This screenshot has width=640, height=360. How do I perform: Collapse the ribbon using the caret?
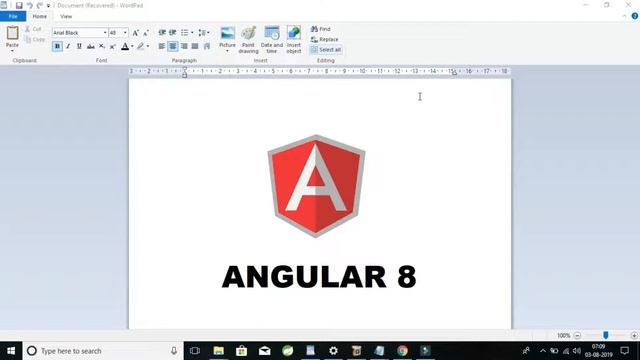624,16
